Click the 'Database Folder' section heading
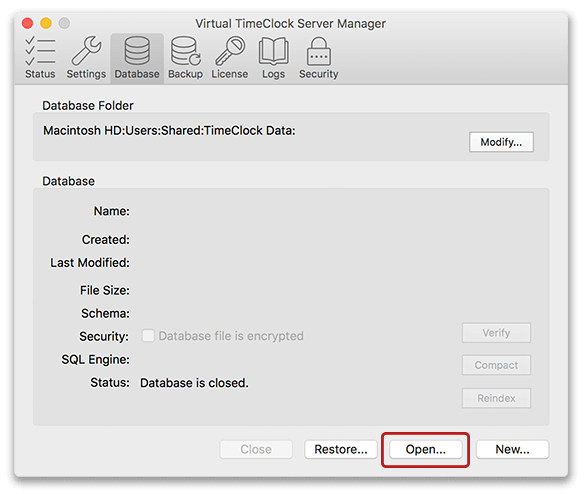584x494 pixels. pos(88,106)
